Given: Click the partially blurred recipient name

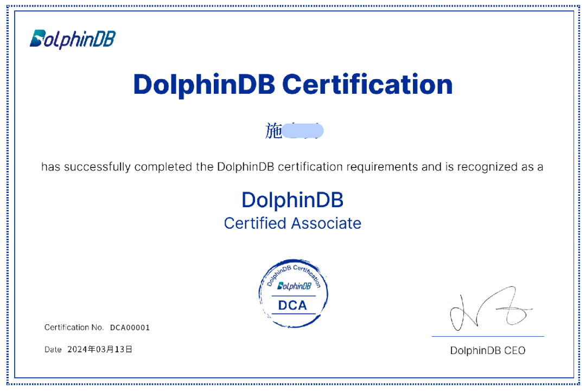Looking at the screenshot, I should (295, 131).
